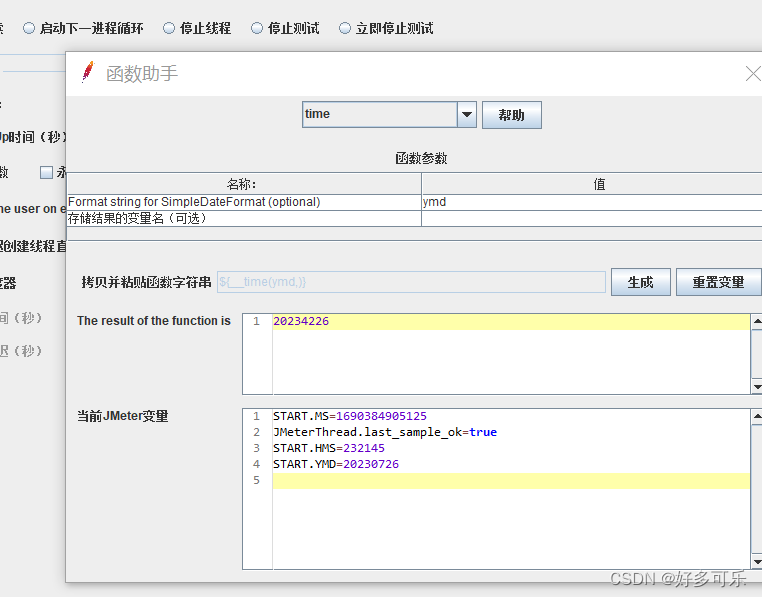
Task: Click the 帮助 help button
Action: (x=512, y=115)
